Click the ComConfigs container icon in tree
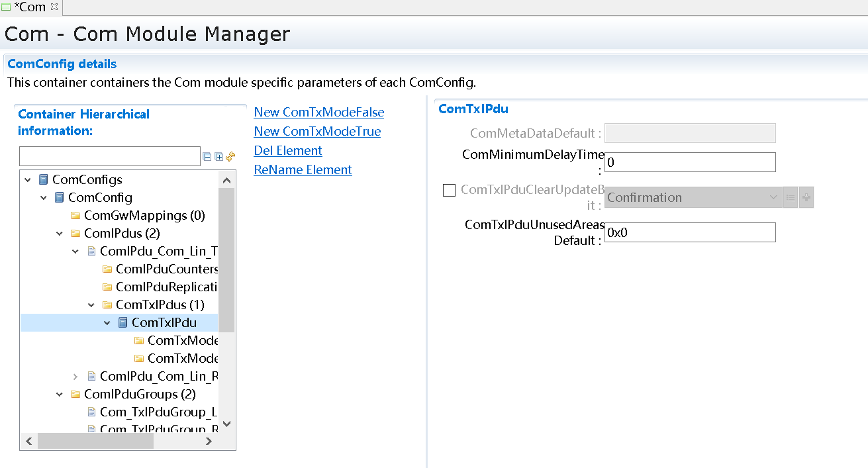The image size is (868, 468). (44, 179)
